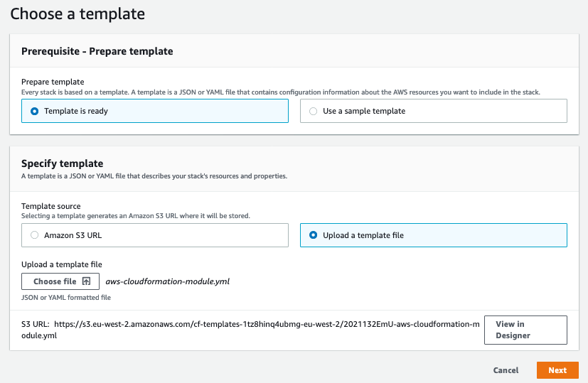Pick the "Upload a template file" radio option

[313, 235]
